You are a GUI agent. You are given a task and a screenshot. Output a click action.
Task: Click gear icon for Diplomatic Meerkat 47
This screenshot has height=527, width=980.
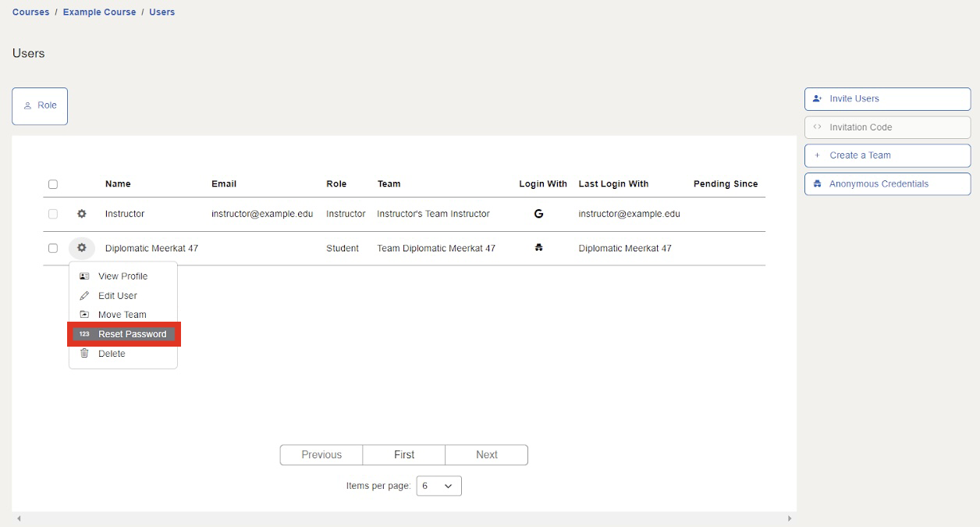click(81, 248)
